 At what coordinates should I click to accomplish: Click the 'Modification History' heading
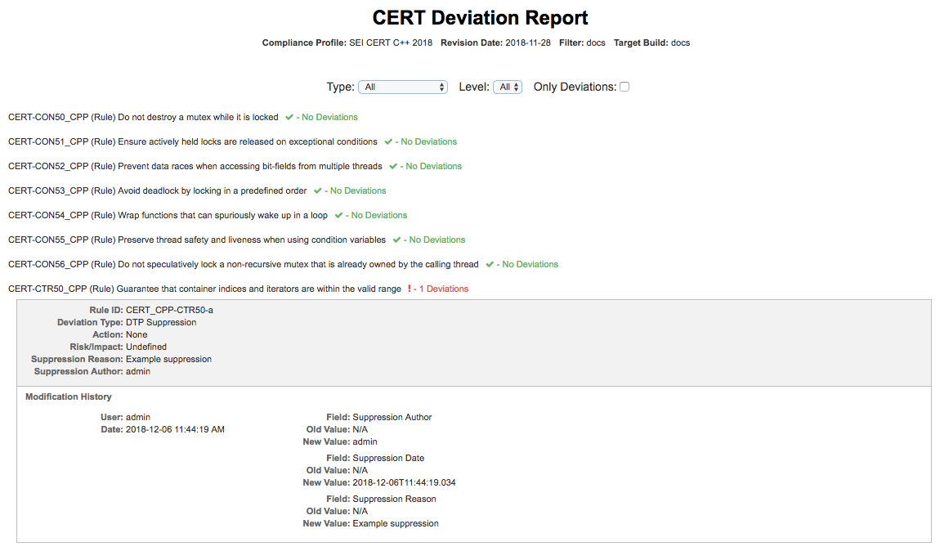coord(69,397)
